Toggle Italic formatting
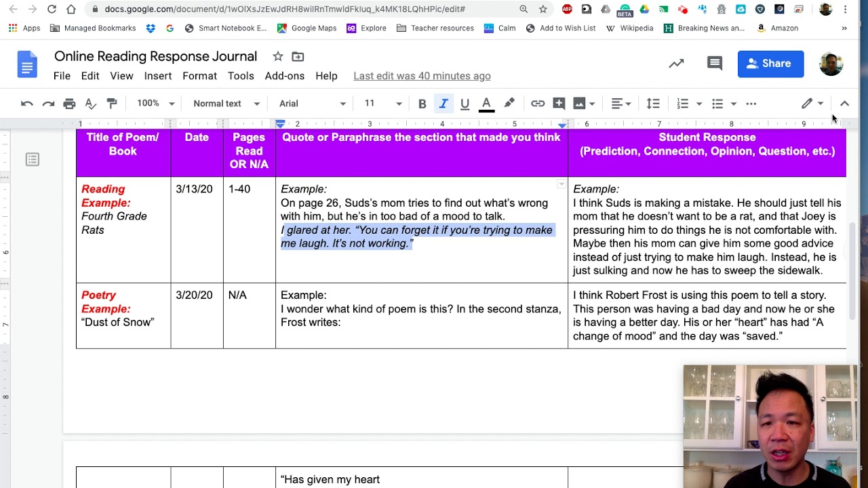This screenshot has width=868, height=488. pyautogui.click(x=443, y=104)
